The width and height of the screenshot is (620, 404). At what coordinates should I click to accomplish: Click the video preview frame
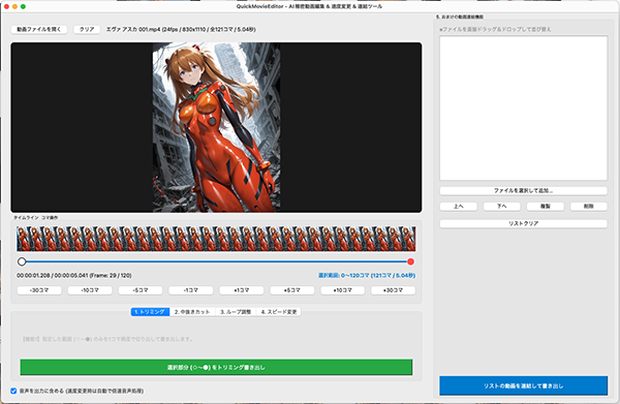[216, 127]
